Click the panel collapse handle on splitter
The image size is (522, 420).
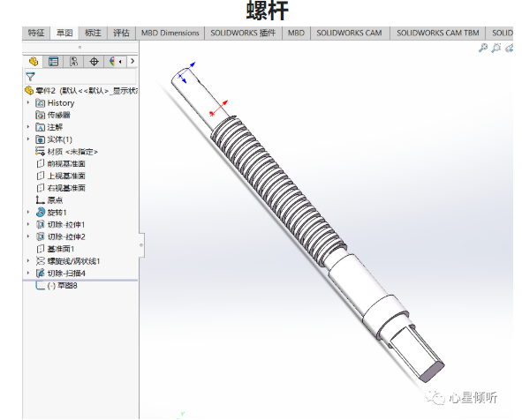141,245
